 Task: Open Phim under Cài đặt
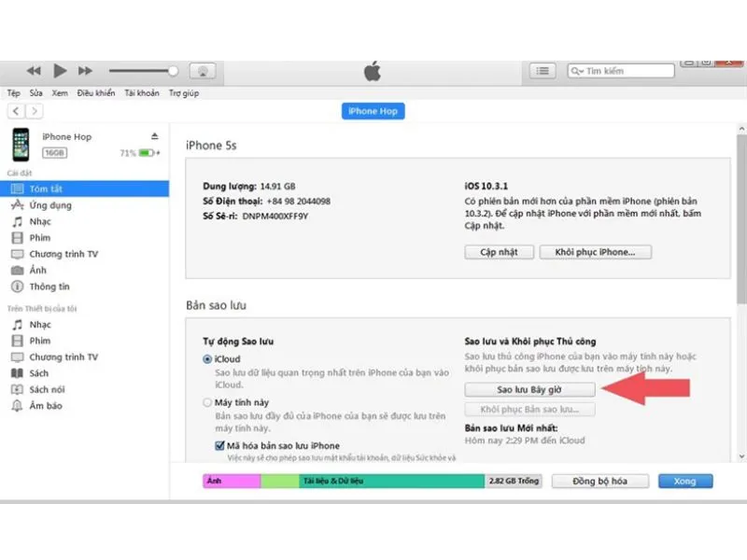click(39, 238)
